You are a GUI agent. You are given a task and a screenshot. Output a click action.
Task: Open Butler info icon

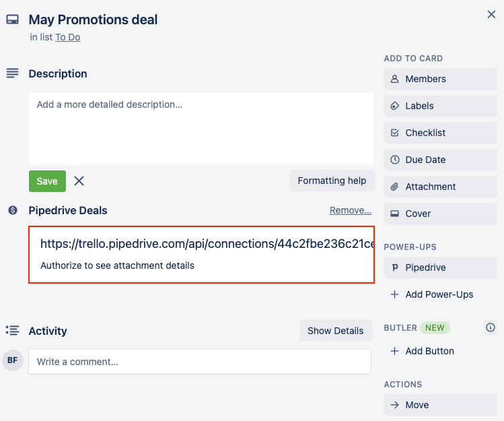pyautogui.click(x=490, y=327)
